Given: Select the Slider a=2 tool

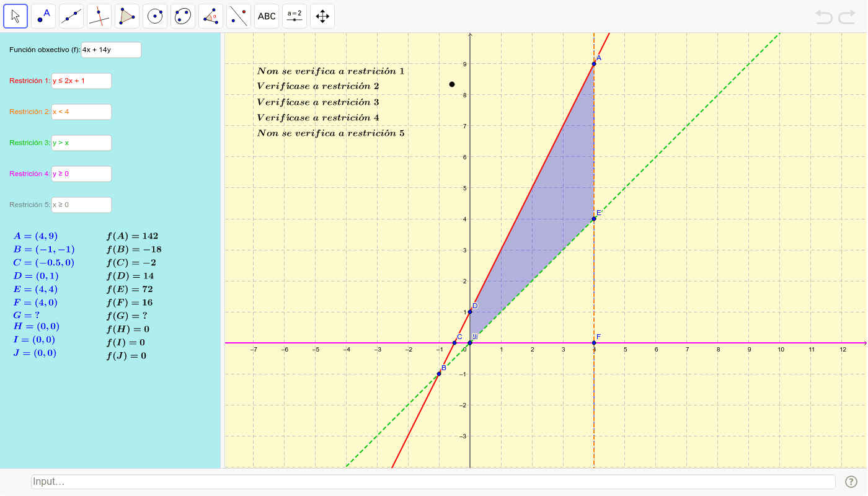Looking at the screenshot, I should (294, 16).
